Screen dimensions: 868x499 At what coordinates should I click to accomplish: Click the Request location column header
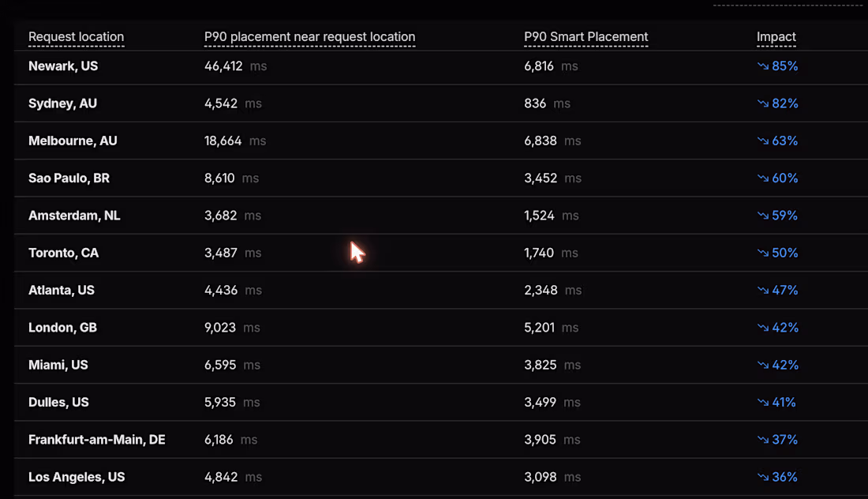click(77, 37)
